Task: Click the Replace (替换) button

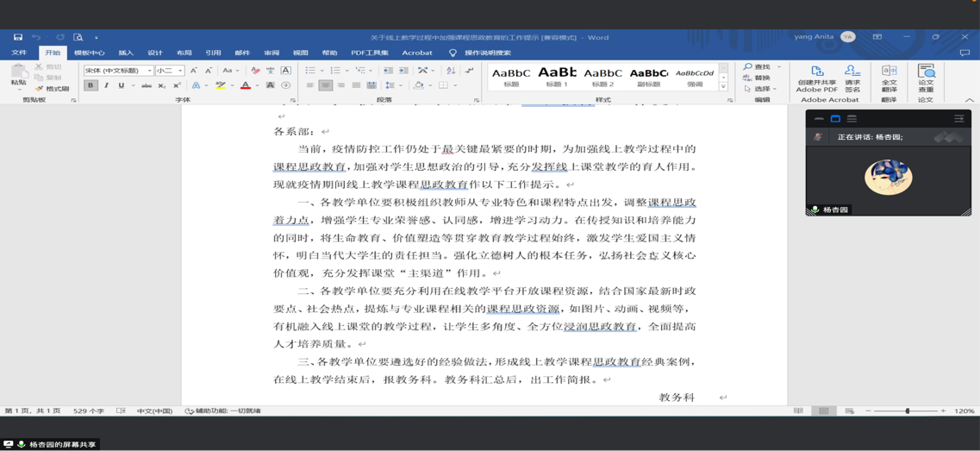Action: 757,78
